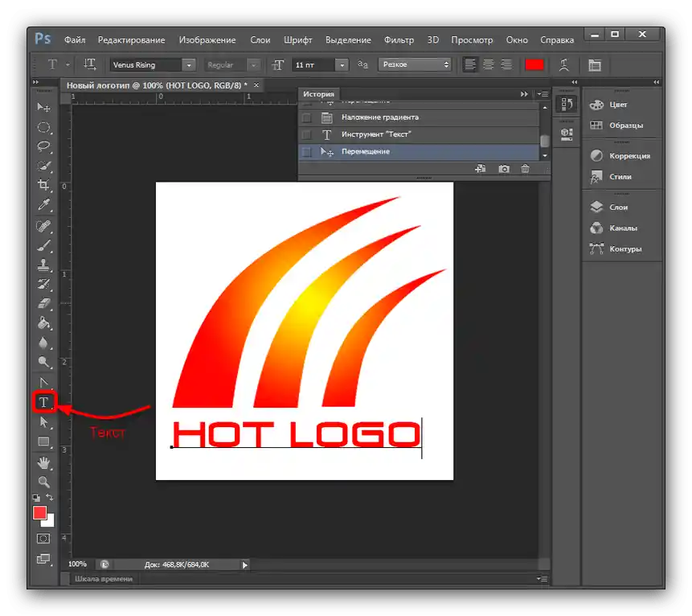Image resolution: width=692 pixels, height=616 pixels.
Task: Select the Brush tool
Action: 43,245
